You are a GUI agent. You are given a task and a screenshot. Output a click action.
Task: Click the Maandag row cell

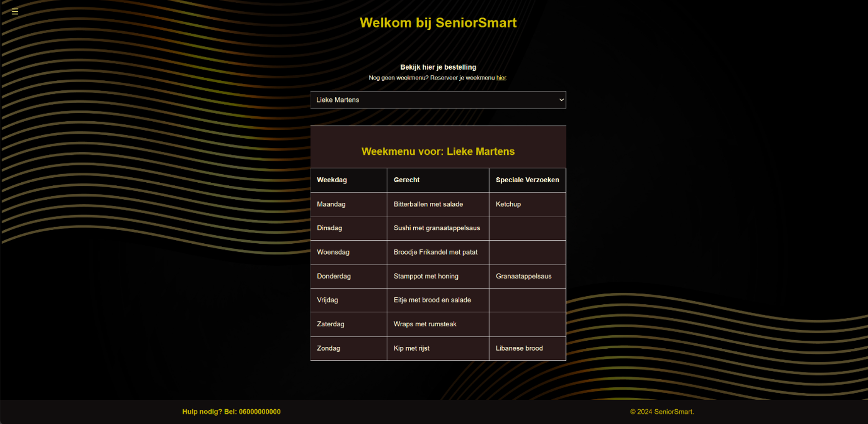pyautogui.click(x=331, y=204)
